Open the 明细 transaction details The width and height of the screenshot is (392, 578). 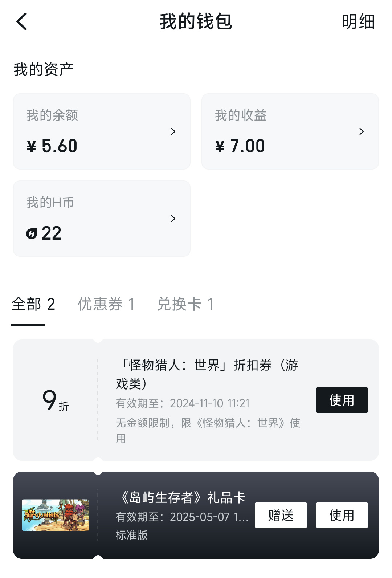358,21
